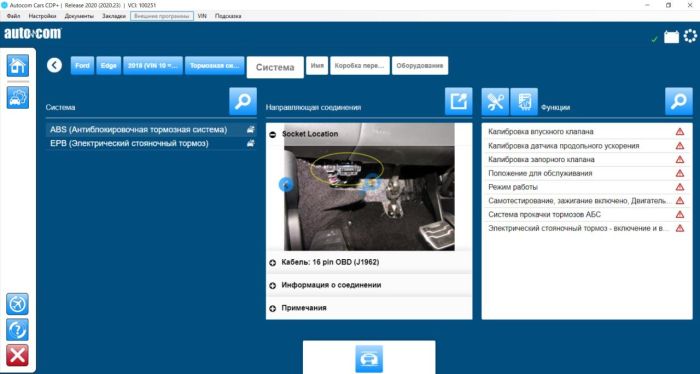Go to the Home screen icon
This screenshot has height=374, width=700.
tap(17, 66)
